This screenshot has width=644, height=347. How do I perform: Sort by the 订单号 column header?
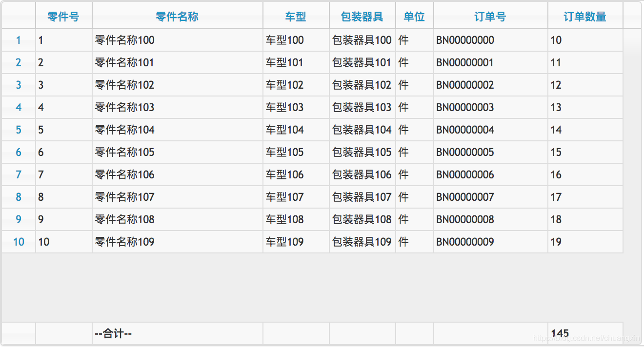coord(491,16)
